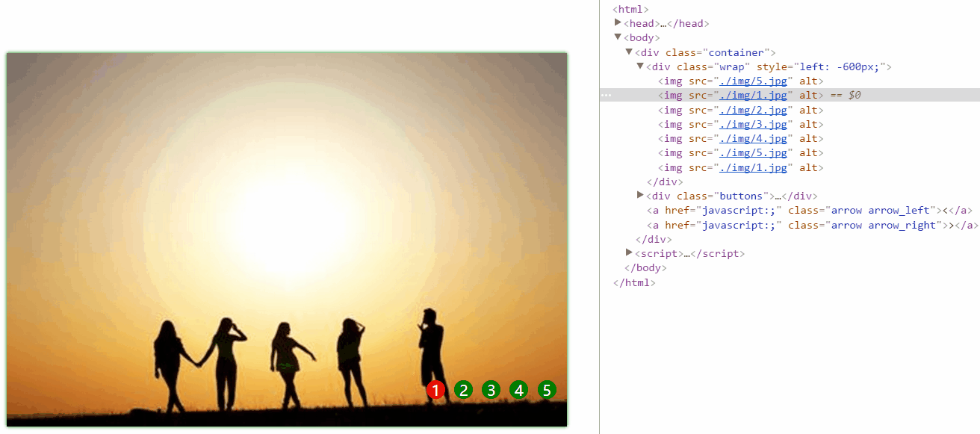The width and height of the screenshot is (980, 434).
Task: Expand the head element node
Action: (618, 22)
